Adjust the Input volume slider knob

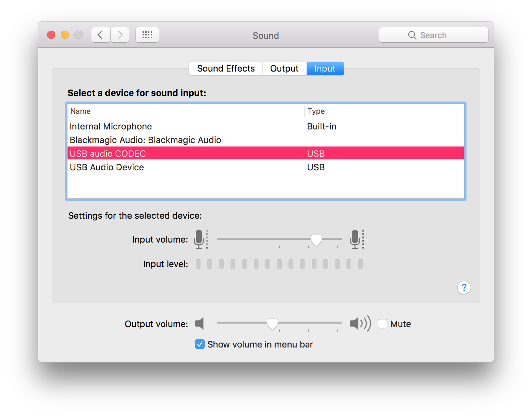click(316, 240)
